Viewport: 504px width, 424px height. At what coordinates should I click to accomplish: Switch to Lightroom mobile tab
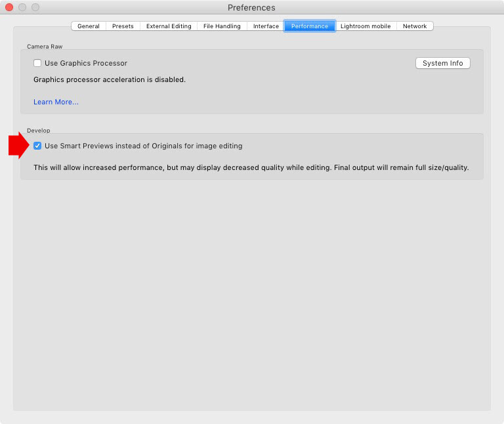(x=366, y=26)
